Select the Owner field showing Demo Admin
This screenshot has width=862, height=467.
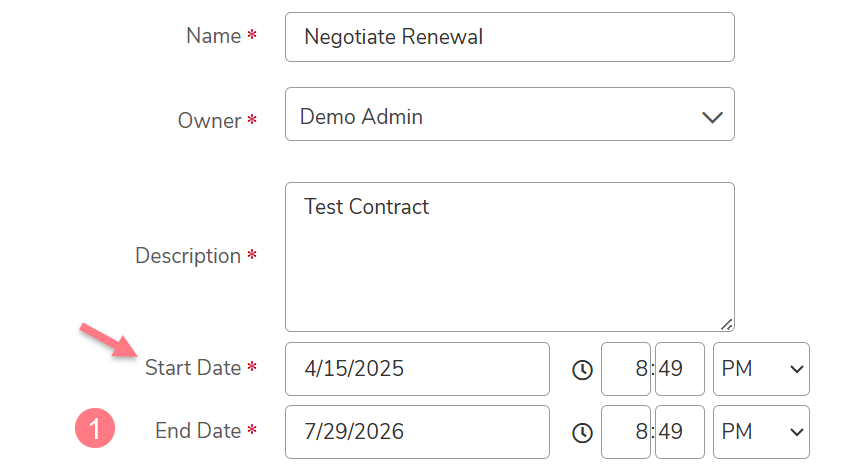coord(510,114)
